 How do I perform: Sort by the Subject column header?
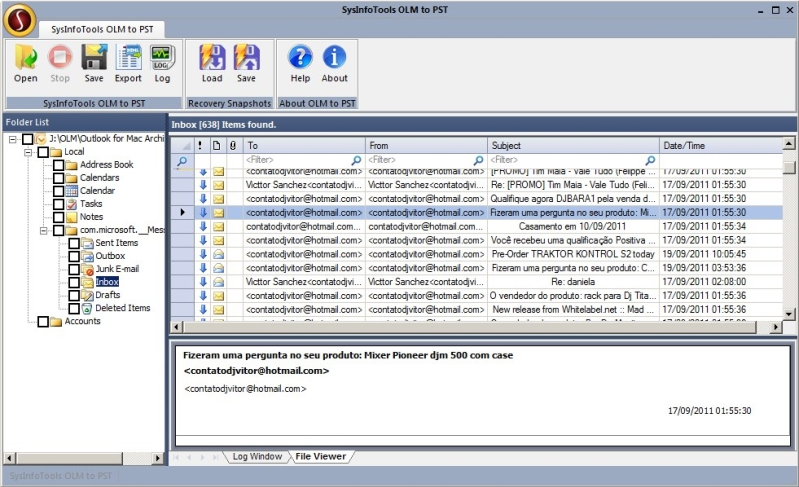(x=573, y=146)
